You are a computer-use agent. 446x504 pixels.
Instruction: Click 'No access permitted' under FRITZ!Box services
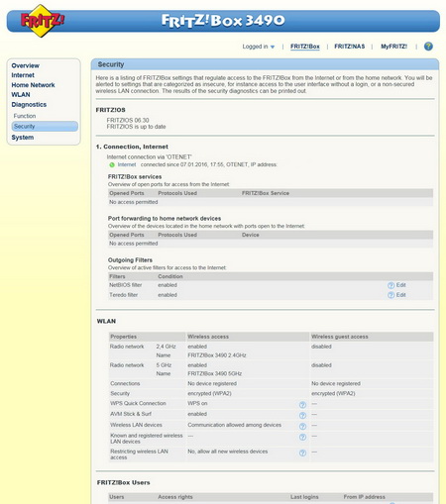[134, 202]
